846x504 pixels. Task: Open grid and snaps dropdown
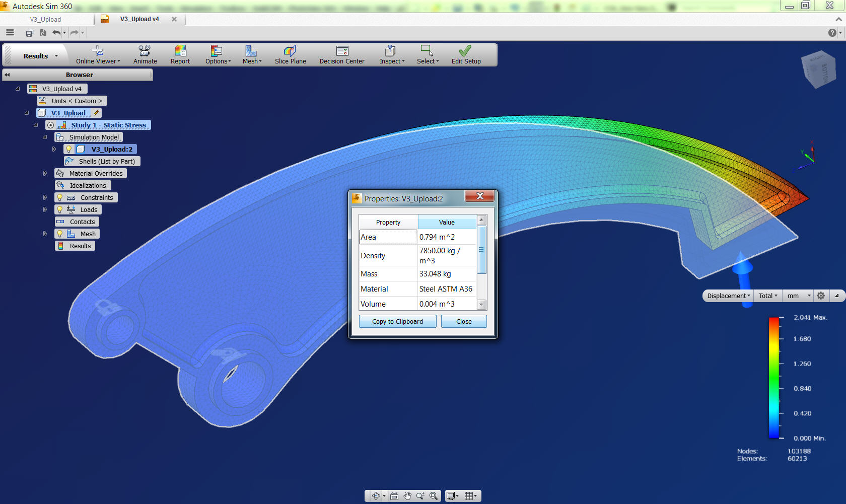[471, 496]
